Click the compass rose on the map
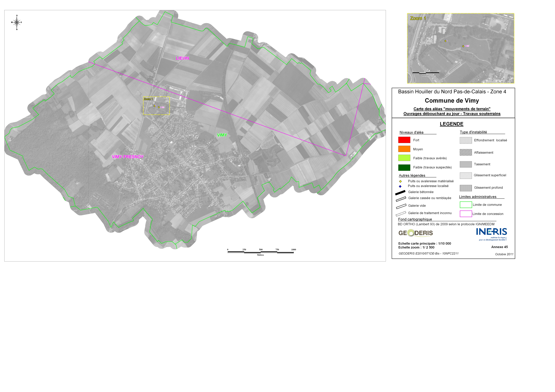The width and height of the screenshot is (555, 392). (x=17, y=22)
